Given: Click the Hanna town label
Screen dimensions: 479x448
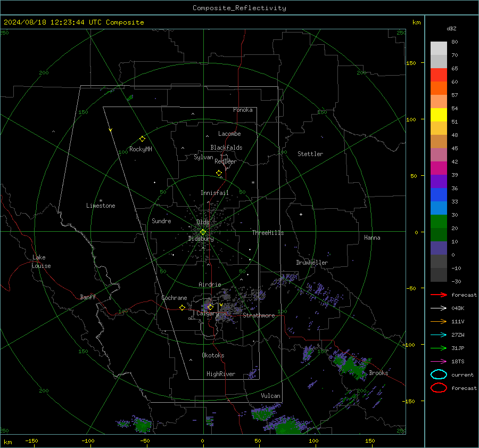Looking at the screenshot, I should pyautogui.click(x=372, y=238).
